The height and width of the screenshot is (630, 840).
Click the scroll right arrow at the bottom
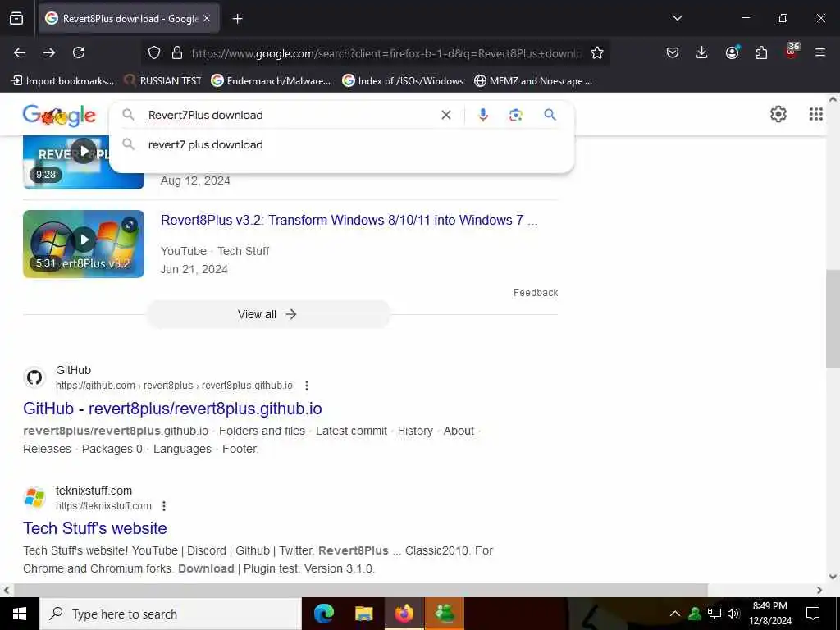pos(819,590)
